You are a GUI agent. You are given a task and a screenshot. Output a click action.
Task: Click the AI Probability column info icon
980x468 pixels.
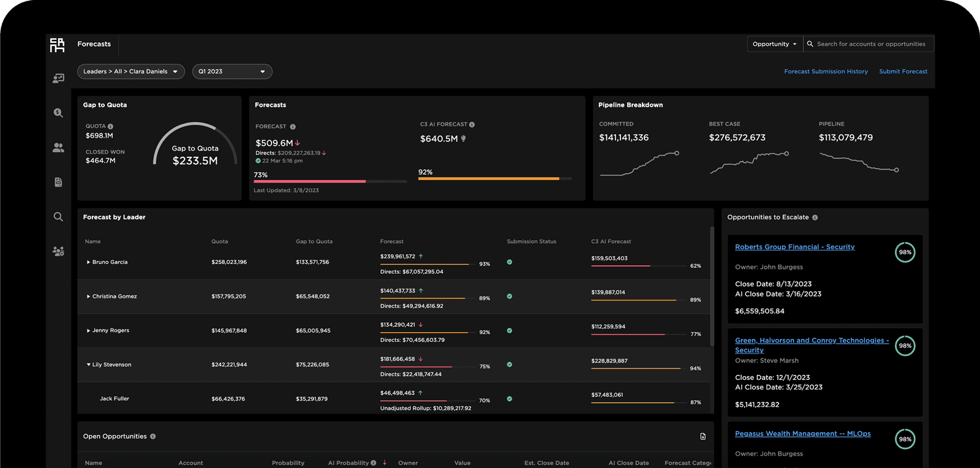[x=373, y=463]
